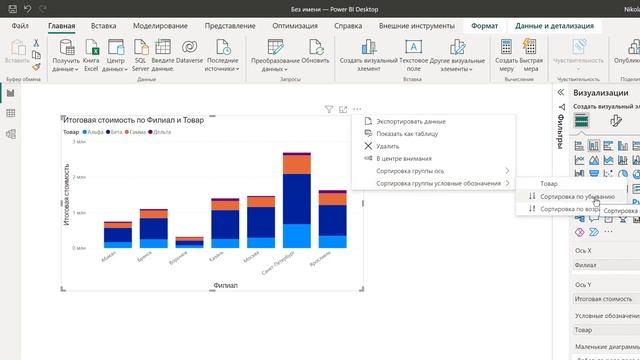
Task: Open the Format visual brush tab
Action: click(x=616, y=121)
